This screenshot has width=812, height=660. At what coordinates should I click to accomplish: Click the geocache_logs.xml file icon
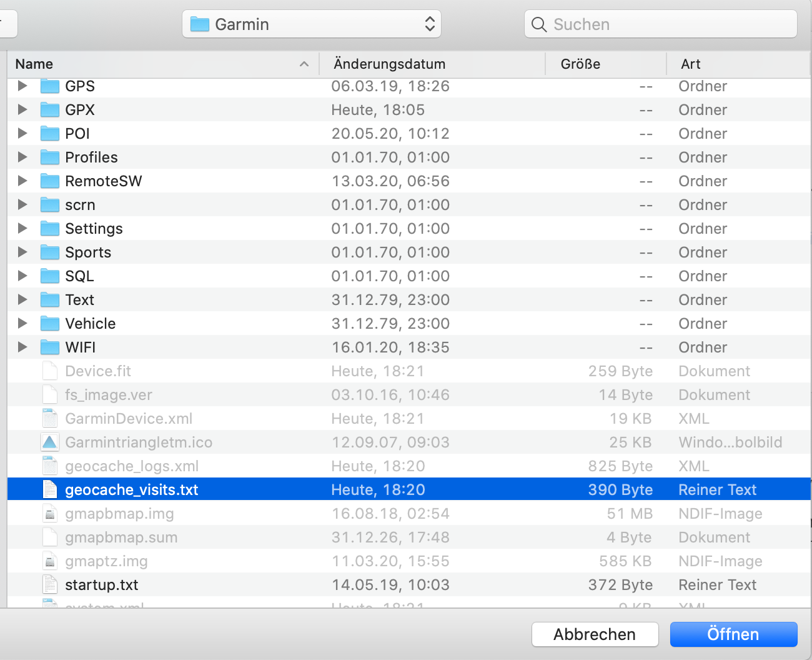50,466
